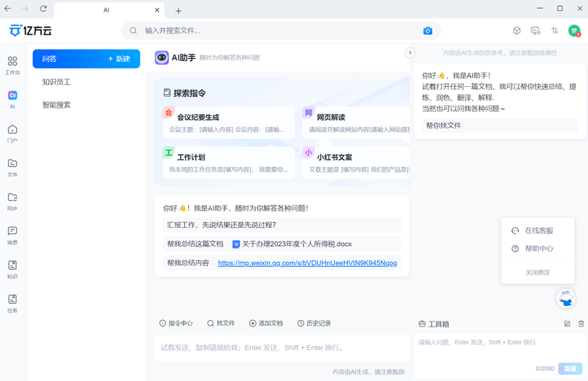Select 智能搜索 in the left menu
The width and height of the screenshot is (588, 381).
coord(57,105)
